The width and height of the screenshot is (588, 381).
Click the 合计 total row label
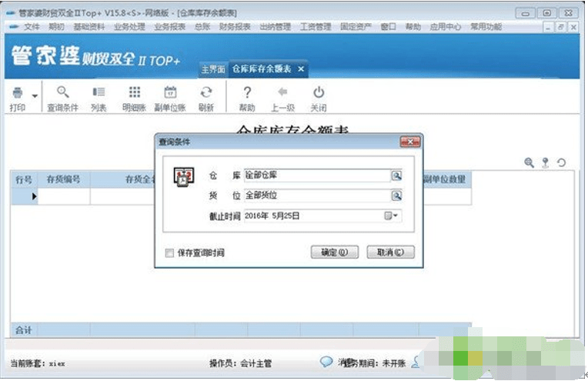point(24,330)
